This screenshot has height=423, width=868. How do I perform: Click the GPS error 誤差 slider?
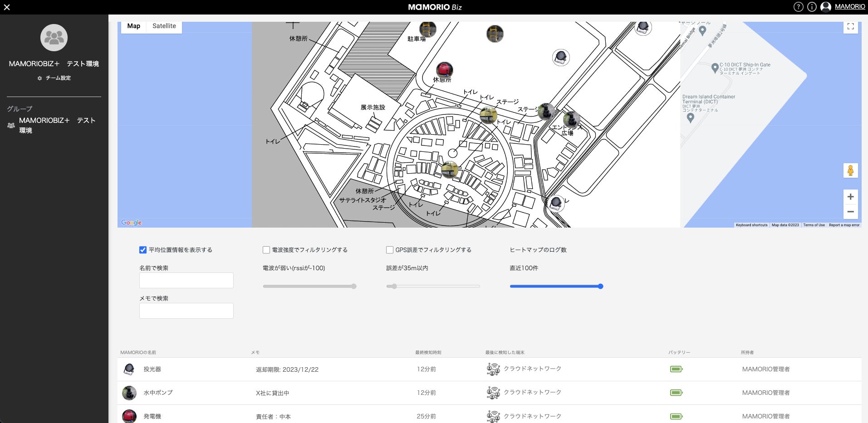pos(433,287)
